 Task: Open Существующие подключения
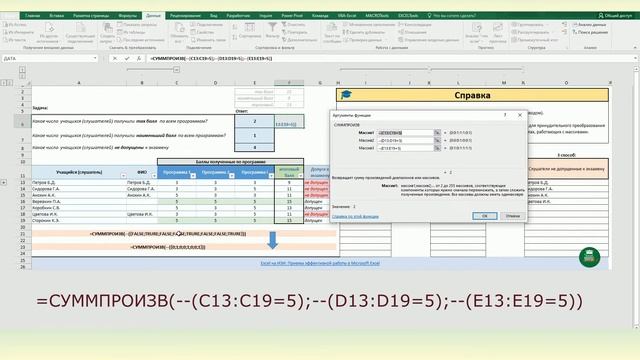click(80, 33)
